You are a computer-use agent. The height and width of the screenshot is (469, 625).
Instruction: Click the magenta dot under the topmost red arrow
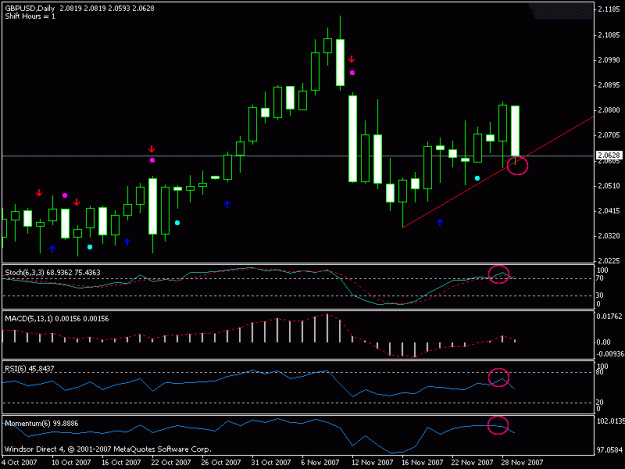pyautogui.click(x=352, y=73)
